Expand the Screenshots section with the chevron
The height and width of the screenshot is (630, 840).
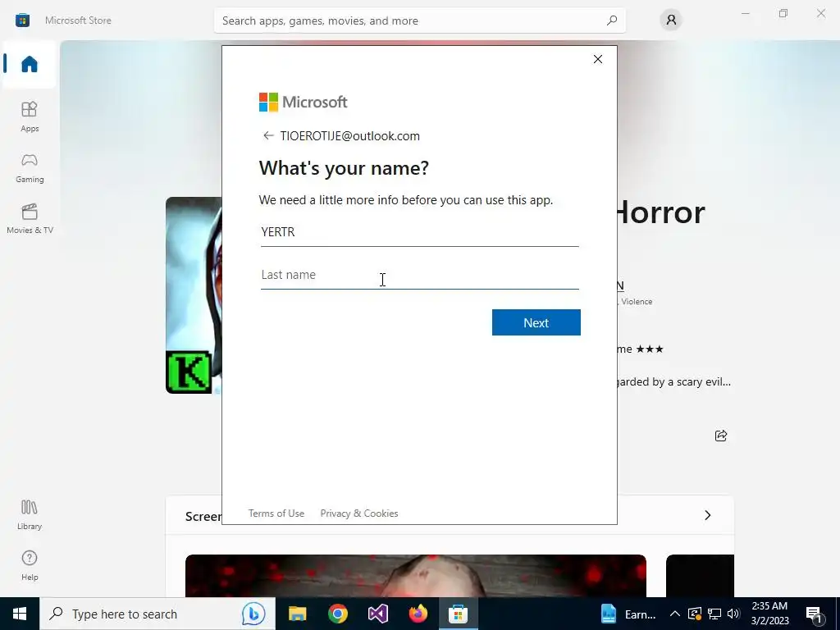point(708,515)
